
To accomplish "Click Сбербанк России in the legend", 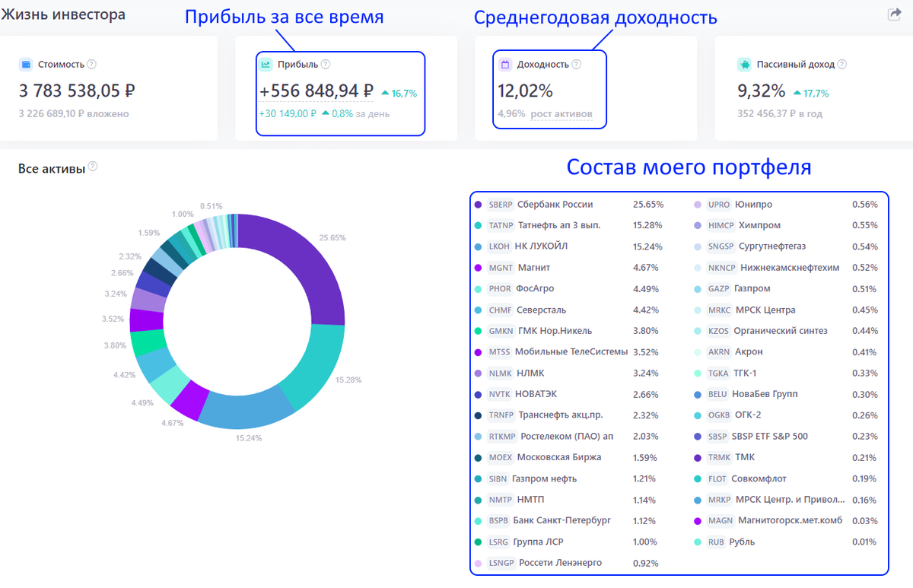I will [555, 205].
